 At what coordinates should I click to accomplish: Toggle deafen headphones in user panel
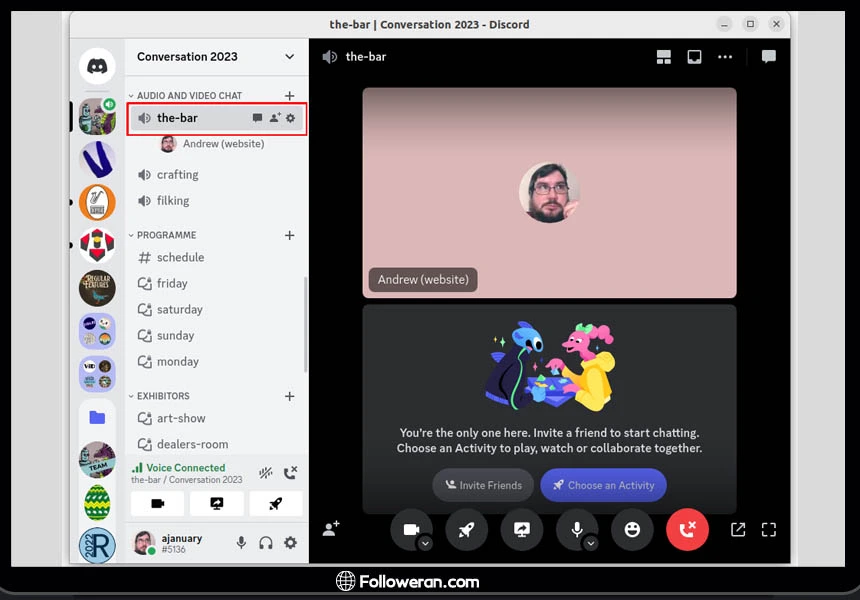[266, 543]
